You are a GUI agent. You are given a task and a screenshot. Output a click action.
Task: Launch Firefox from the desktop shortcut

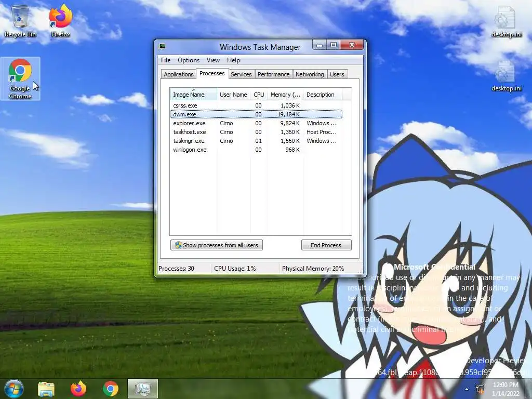[x=60, y=21]
